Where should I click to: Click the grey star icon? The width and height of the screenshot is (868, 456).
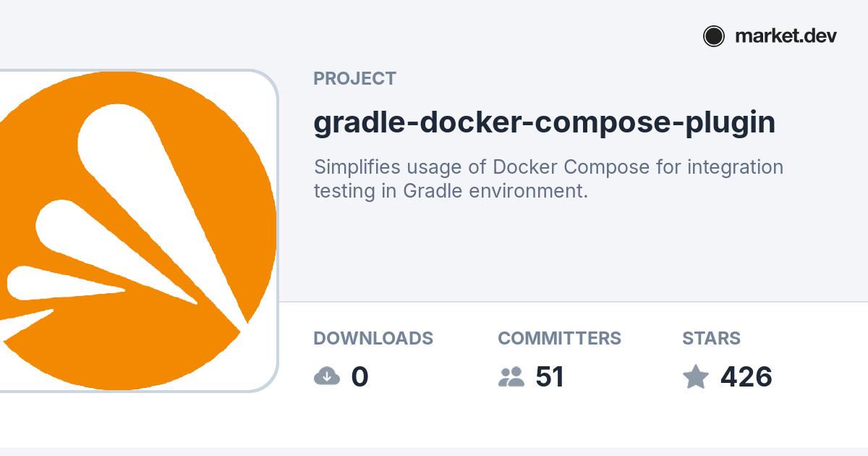pyautogui.click(x=696, y=376)
